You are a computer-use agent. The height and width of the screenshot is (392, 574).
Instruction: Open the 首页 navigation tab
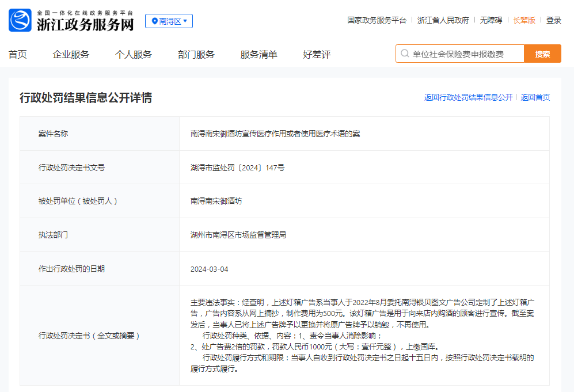17,55
